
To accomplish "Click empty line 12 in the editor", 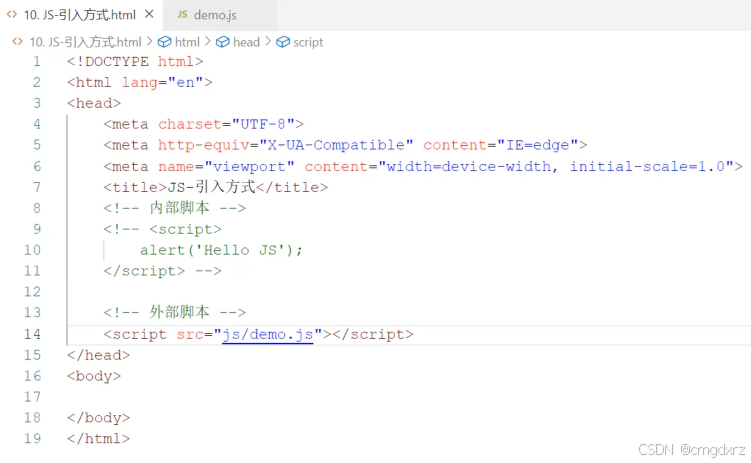I will [x=407, y=292].
